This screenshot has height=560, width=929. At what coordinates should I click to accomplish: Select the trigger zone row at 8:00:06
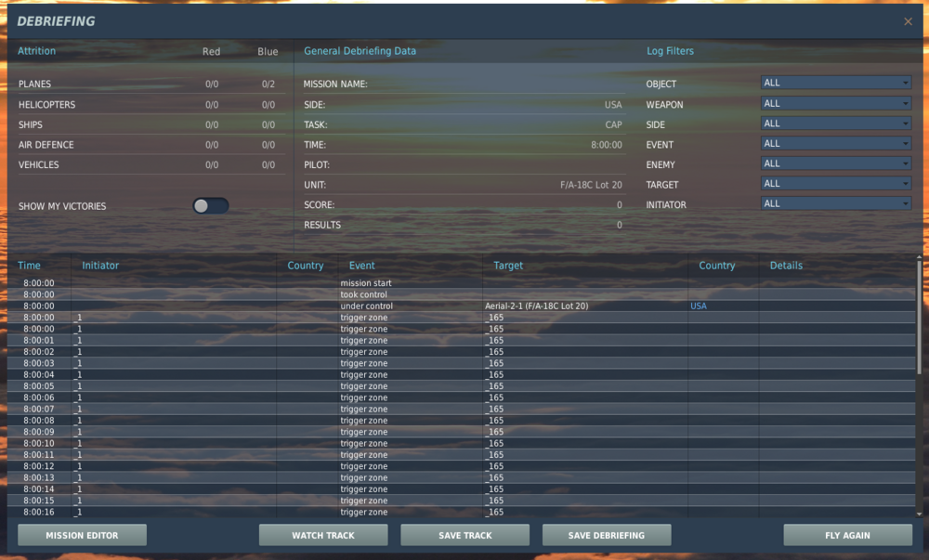pos(461,397)
